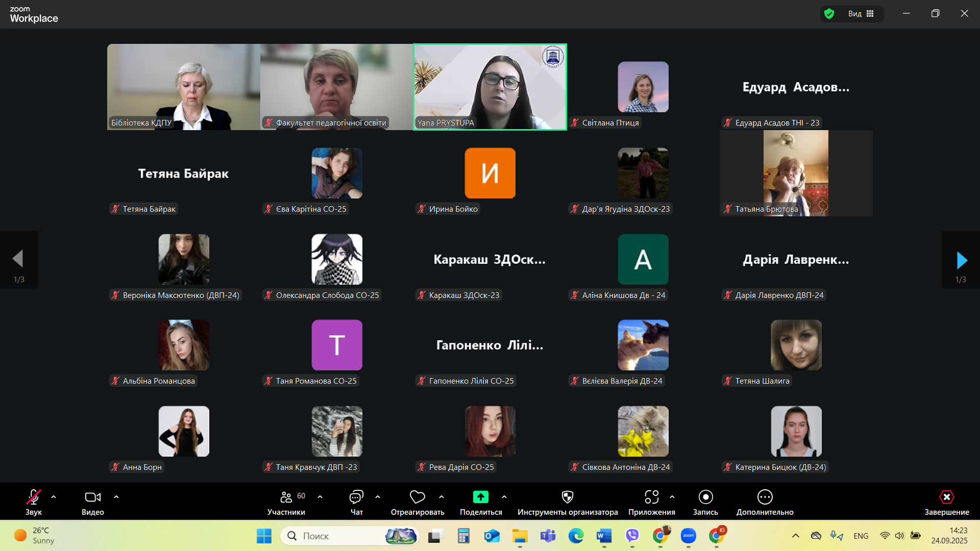
Task: Click the red Завершение end meeting button
Action: [946, 497]
